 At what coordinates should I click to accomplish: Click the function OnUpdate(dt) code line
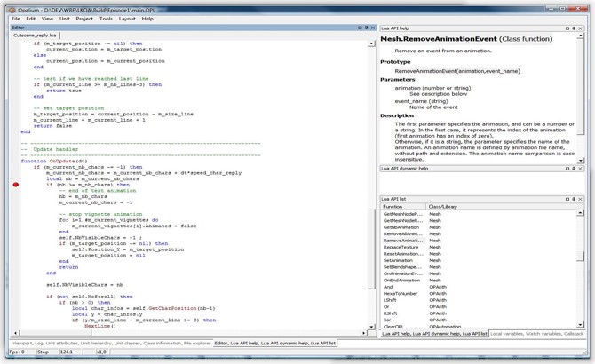pyautogui.click(x=54, y=162)
